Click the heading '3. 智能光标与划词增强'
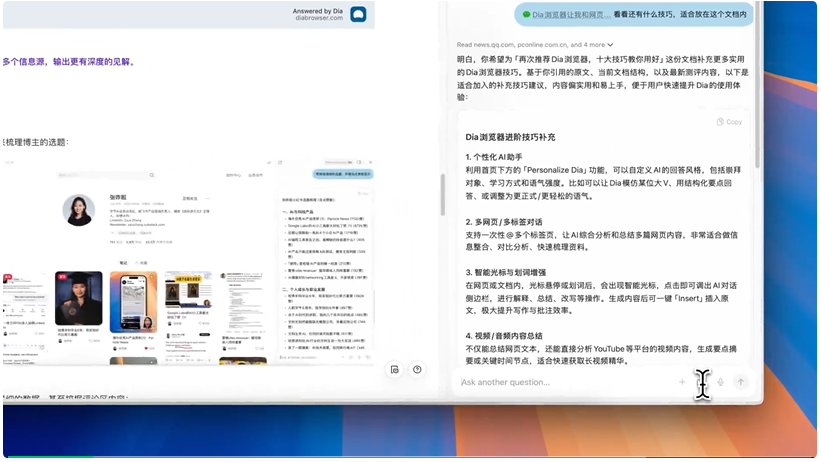Image resolution: width=821 pixels, height=462 pixels. click(x=506, y=272)
